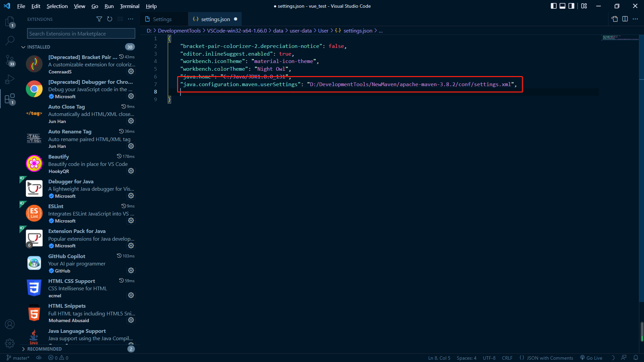Viewport: 644px width, 362px height.
Task: Open editor More Actions ellipsis menu
Action: pos(635,19)
